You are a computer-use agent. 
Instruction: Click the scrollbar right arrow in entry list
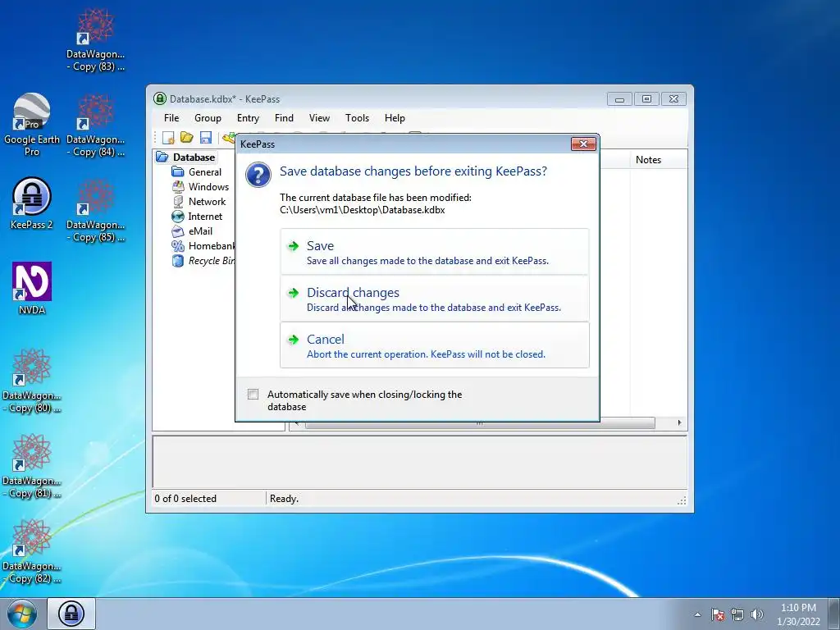pos(679,422)
